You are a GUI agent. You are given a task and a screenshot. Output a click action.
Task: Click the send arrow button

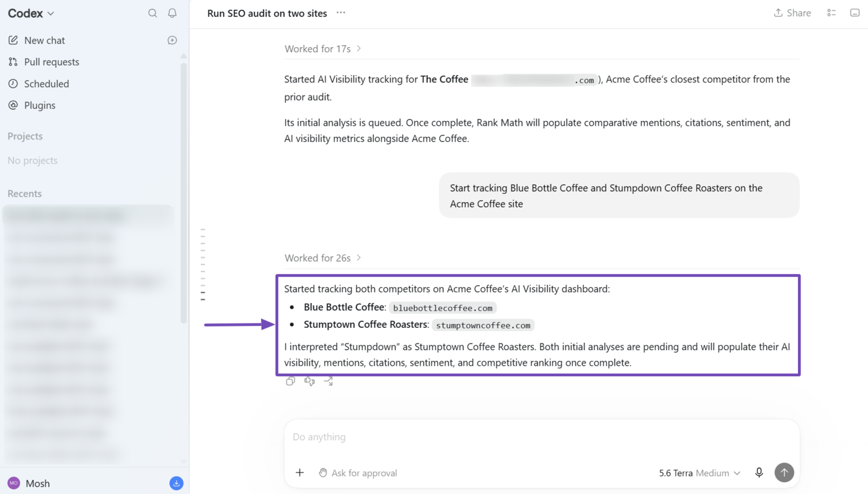click(x=784, y=473)
